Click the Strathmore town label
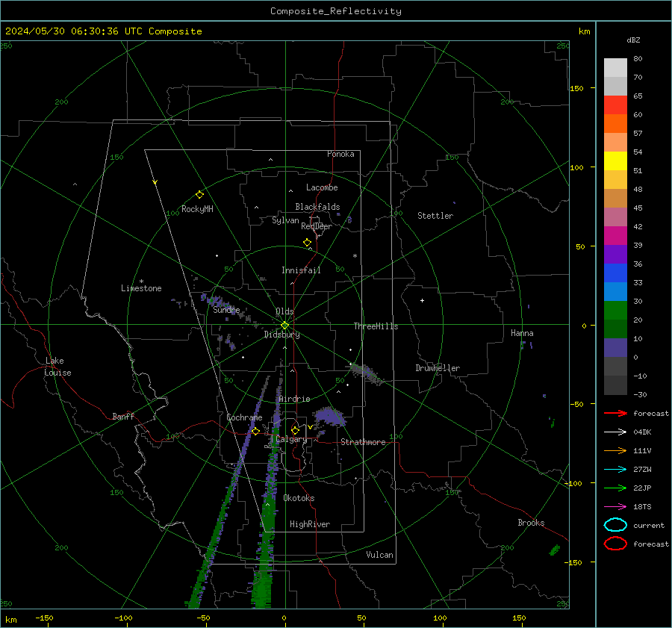672x628 pixels. [363, 442]
